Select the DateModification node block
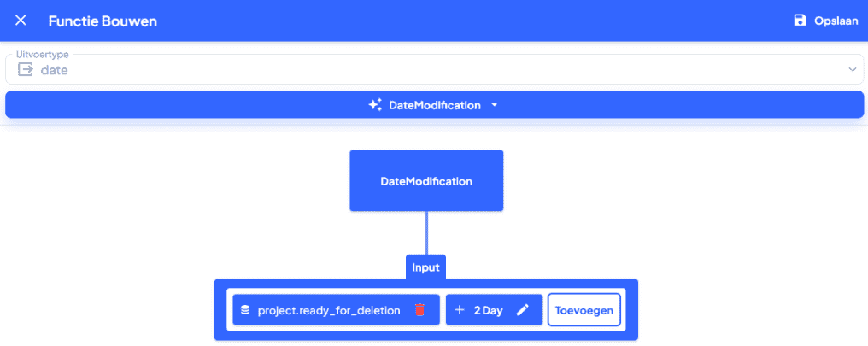This screenshot has width=868, height=346. click(426, 181)
